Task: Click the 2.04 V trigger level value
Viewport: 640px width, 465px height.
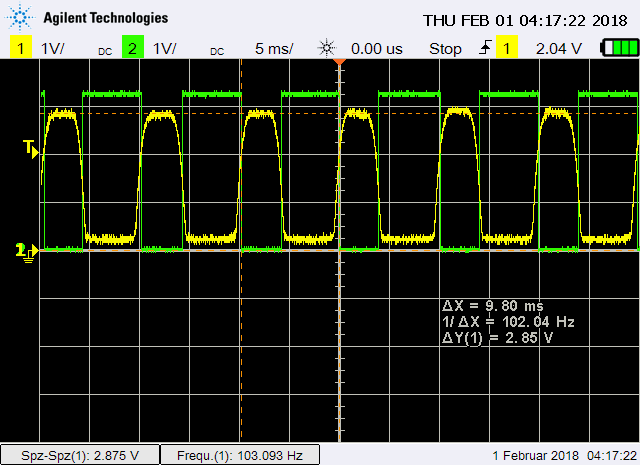Action: point(558,49)
